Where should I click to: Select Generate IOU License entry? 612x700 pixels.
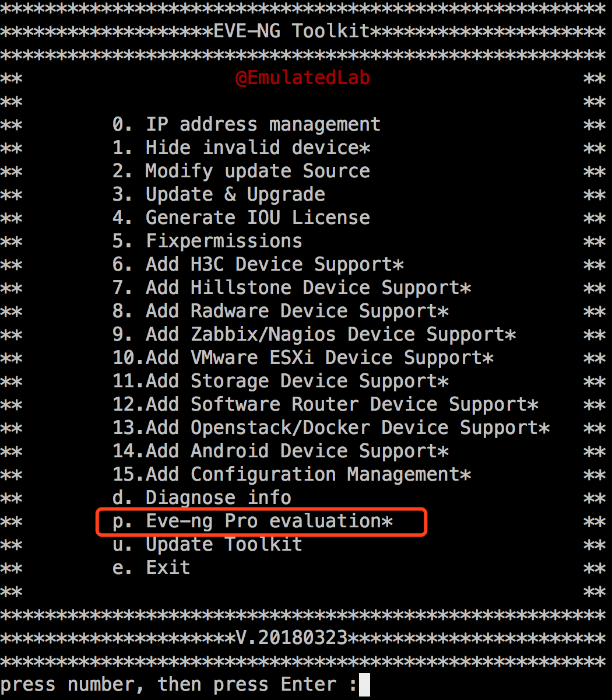pyautogui.click(x=241, y=218)
